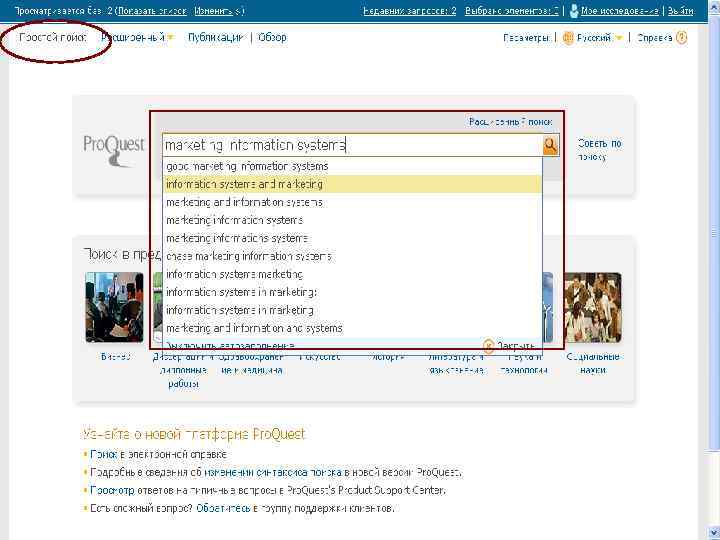
Task: Open the Недавних запросов link
Action: pyautogui.click(x=410, y=11)
